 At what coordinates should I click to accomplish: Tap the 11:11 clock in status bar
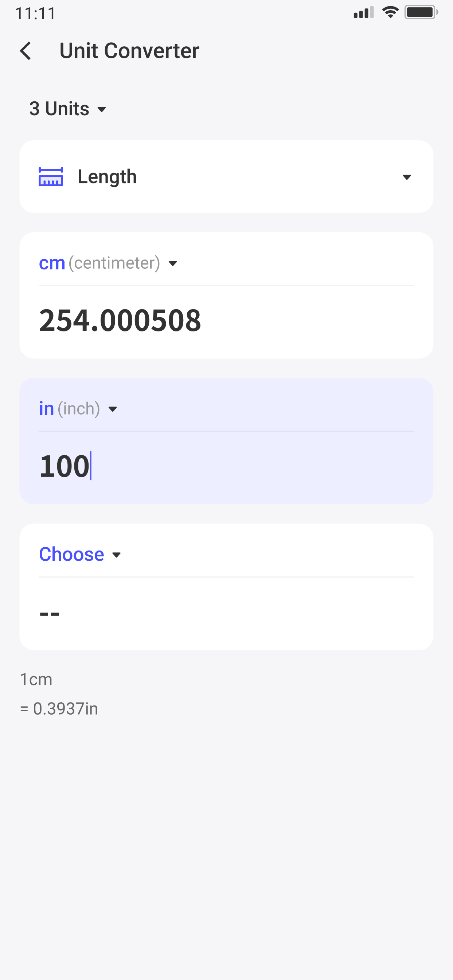coord(36,14)
